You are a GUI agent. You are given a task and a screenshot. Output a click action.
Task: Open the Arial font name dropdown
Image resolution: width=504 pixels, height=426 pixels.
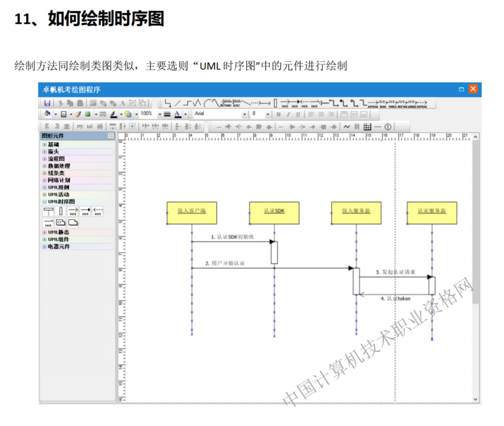pos(244,114)
